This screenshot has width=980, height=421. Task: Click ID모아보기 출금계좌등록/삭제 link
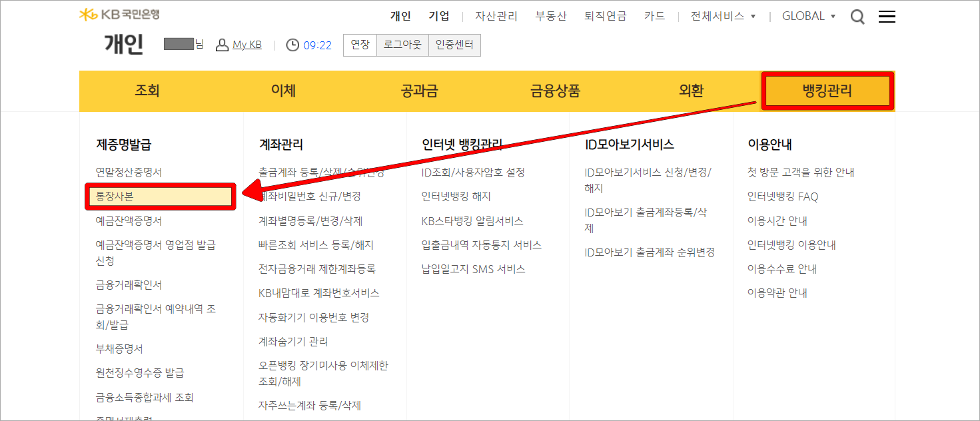click(646, 220)
